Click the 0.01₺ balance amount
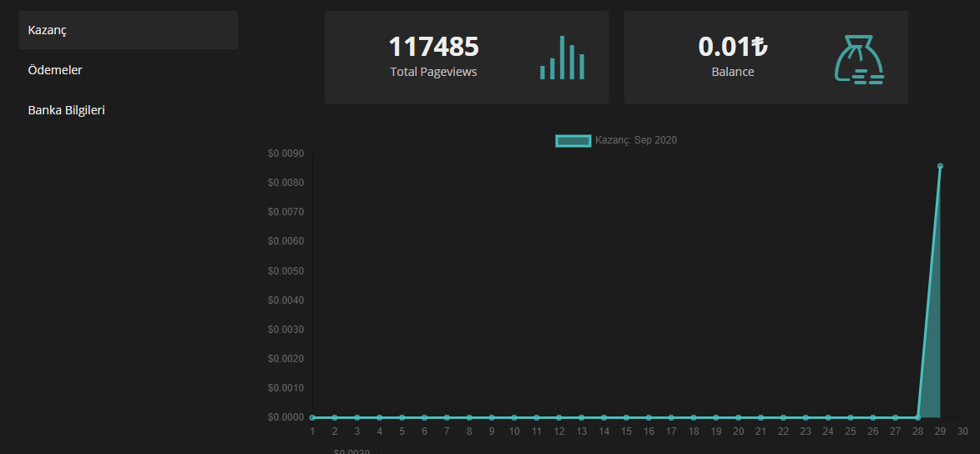980x454 pixels. coord(732,47)
